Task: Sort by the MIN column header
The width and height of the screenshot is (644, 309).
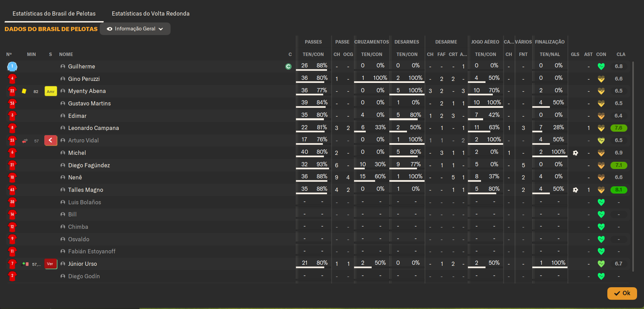Action: coord(31,54)
